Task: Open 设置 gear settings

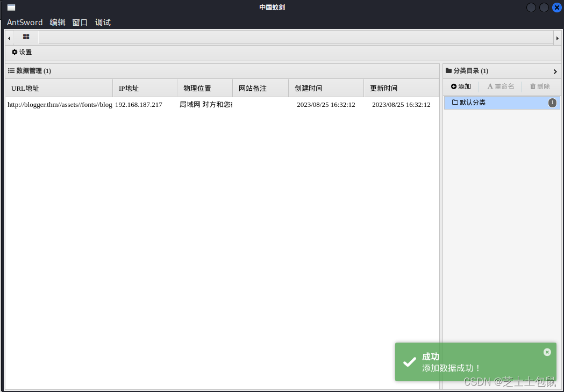Action: coord(22,52)
